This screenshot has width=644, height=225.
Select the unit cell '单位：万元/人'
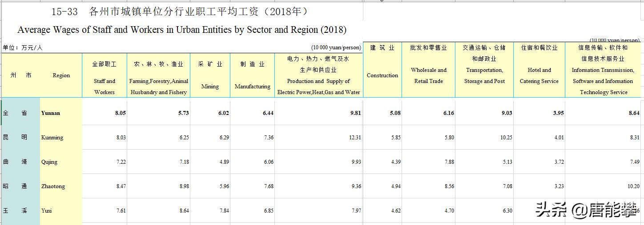[x=22, y=47]
